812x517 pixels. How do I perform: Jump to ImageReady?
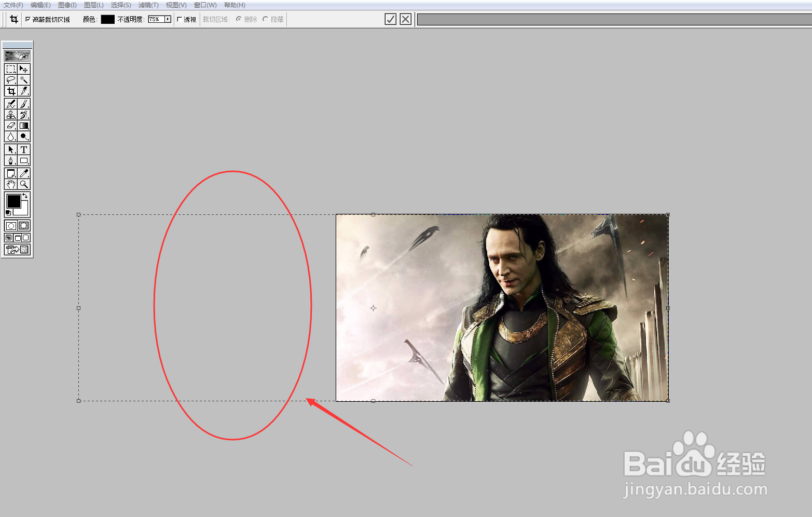click(17, 250)
